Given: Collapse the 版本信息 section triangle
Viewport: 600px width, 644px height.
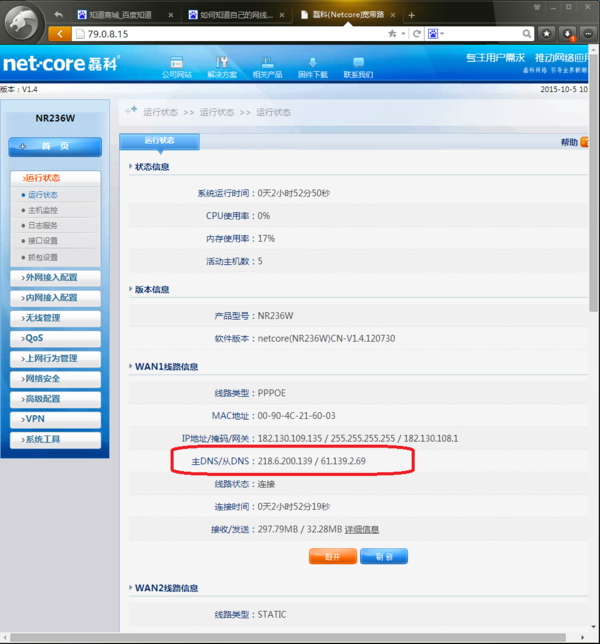Looking at the screenshot, I should click(x=130, y=289).
